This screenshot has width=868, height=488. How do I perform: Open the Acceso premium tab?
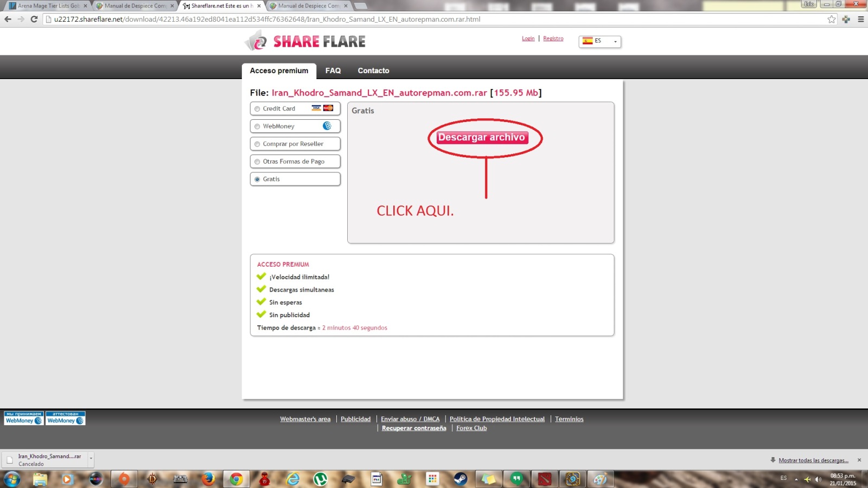coord(279,70)
